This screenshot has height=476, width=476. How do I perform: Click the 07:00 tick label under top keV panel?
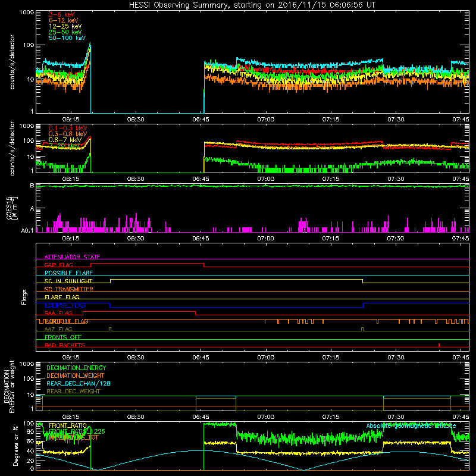pyautogui.click(x=265, y=120)
